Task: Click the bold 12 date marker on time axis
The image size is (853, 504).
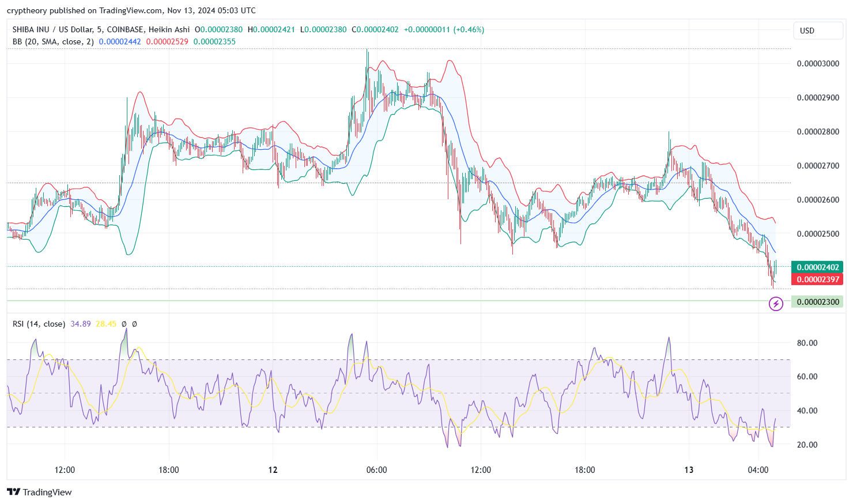Action: pyautogui.click(x=273, y=470)
